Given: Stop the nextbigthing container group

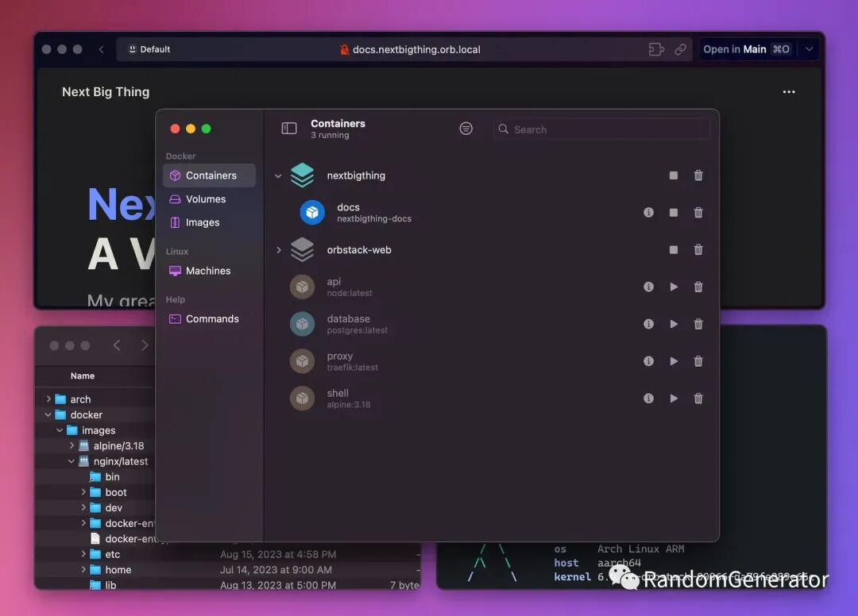Looking at the screenshot, I should (673, 175).
